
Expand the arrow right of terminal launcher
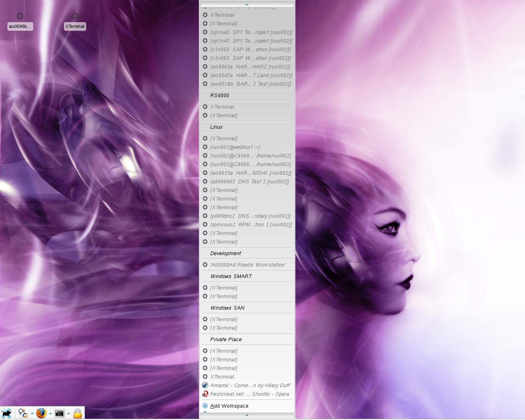click(x=68, y=413)
